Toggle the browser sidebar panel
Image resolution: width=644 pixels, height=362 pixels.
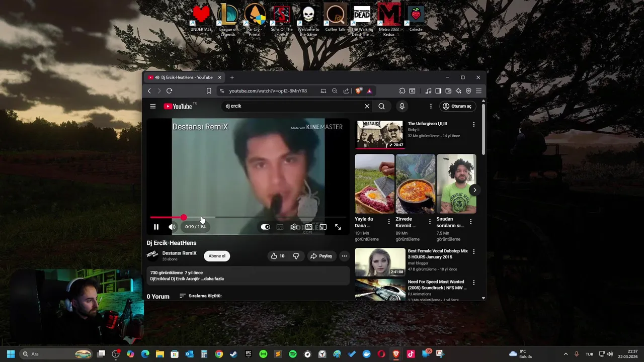point(438,91)
